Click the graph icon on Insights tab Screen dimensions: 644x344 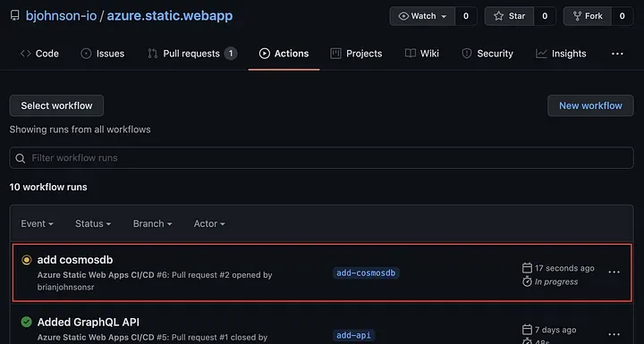point(541,54)
